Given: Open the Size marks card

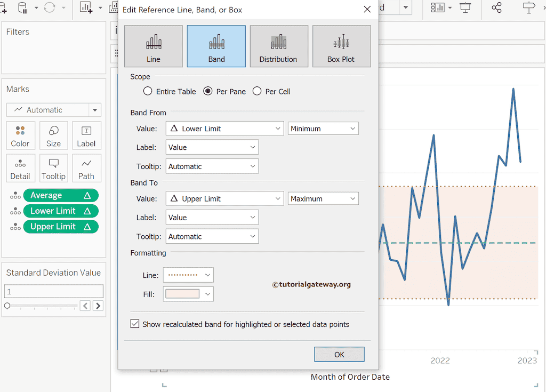Looking at the screenshot, I should point(53,135).
